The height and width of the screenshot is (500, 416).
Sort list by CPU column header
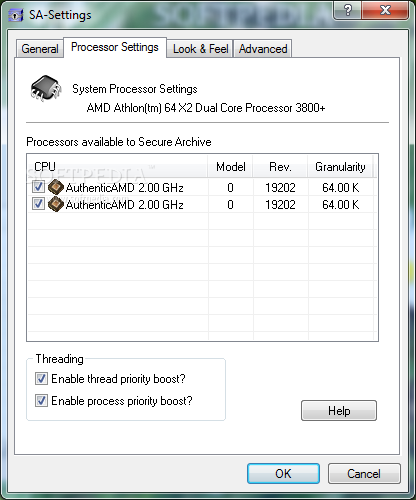(117, 166)
